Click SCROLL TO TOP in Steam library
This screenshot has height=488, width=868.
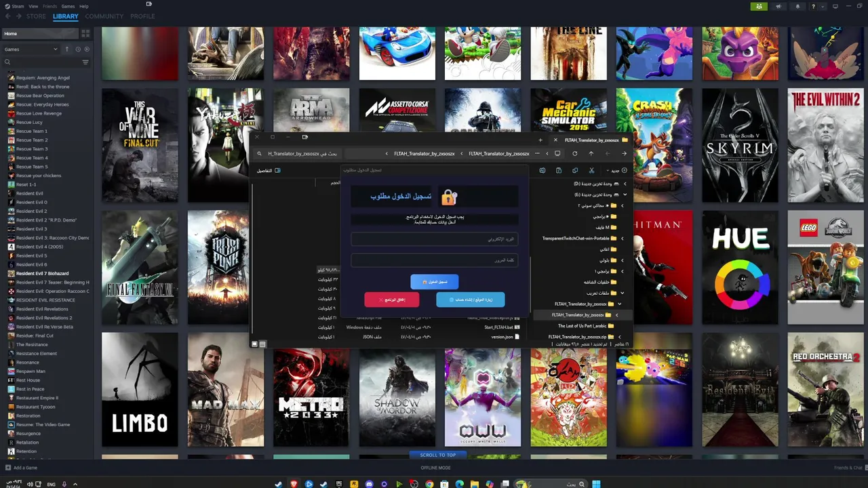pyautogui.click(x=437, y=455)
